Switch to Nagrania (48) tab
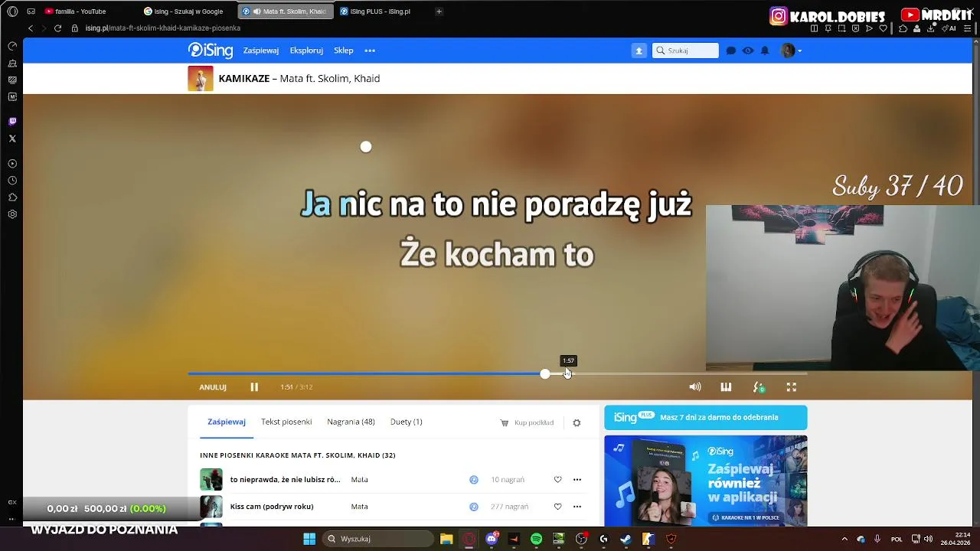Viewport: 980px width, 551px height. (x=351, y=422)
